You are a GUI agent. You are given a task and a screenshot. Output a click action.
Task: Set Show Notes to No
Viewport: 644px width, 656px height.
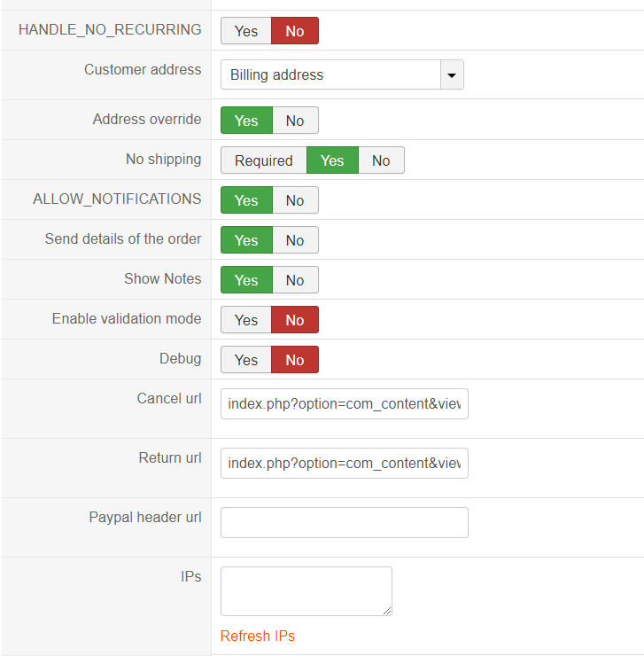click(x=295, y=280)
